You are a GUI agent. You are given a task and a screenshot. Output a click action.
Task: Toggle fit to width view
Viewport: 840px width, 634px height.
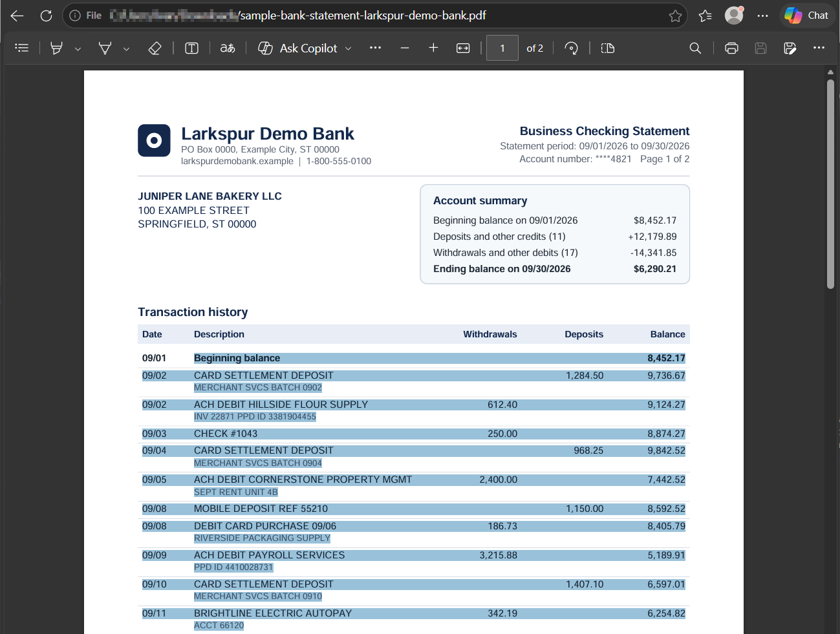coord(463,48)
